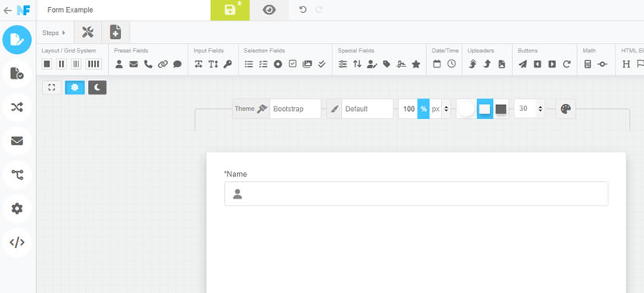Open the NF logo home

point(23,10)
